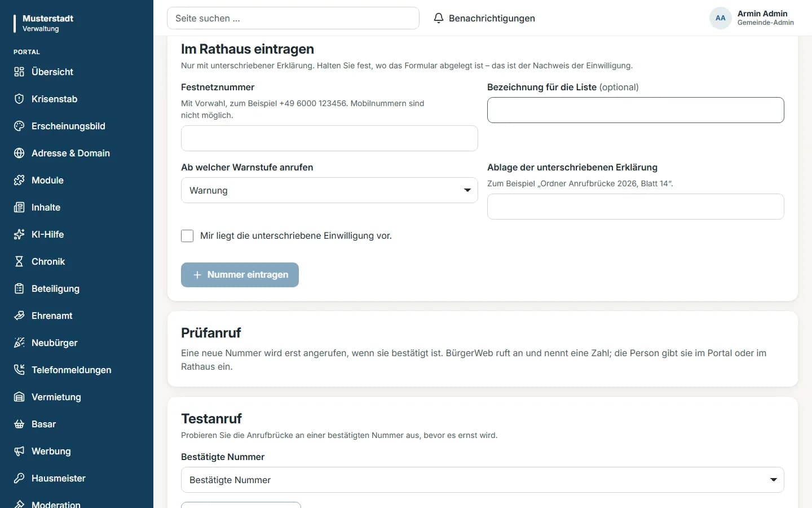
Task: Click the Chronik hourglass icon
Action: pos(19,261)
